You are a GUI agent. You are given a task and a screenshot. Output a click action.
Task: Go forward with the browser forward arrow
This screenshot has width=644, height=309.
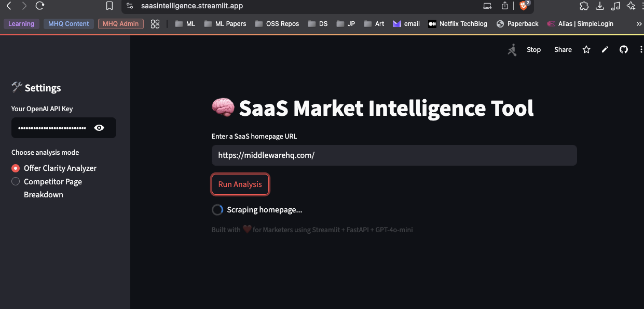(x=24, y=6)
